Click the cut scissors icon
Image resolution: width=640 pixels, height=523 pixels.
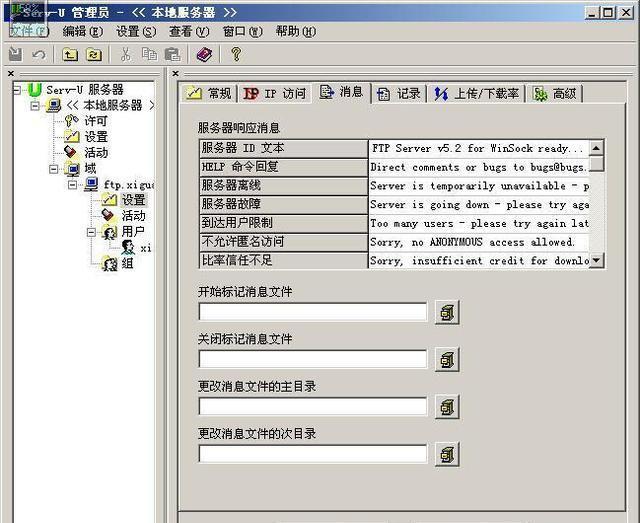pyautogui.click(x=125, y=54)
